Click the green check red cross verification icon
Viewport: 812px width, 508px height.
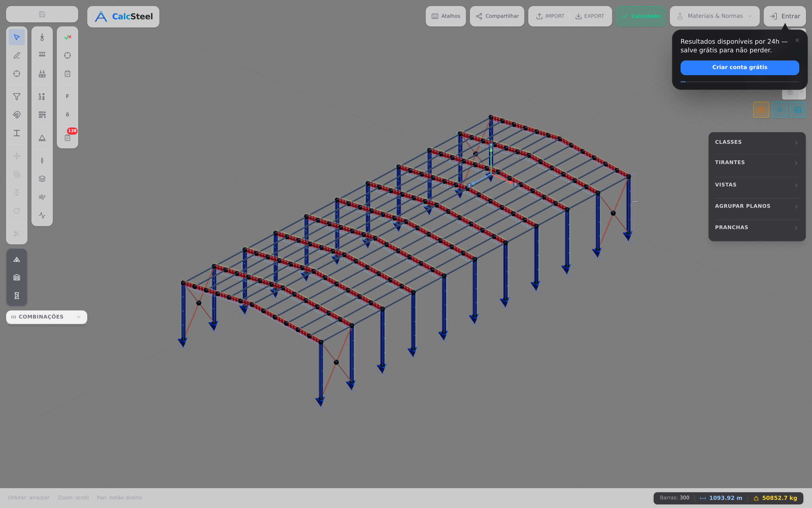click(x=67, y=37)
